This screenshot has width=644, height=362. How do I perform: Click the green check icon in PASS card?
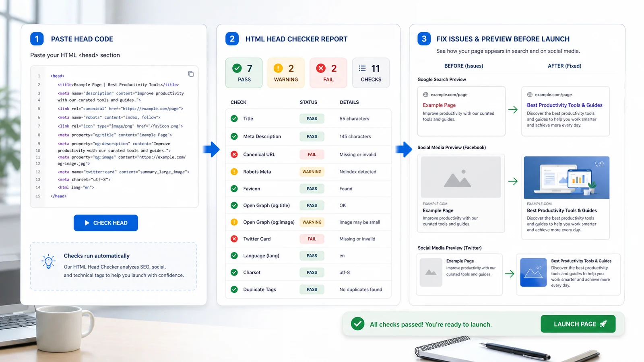click(x=237, y=68)
